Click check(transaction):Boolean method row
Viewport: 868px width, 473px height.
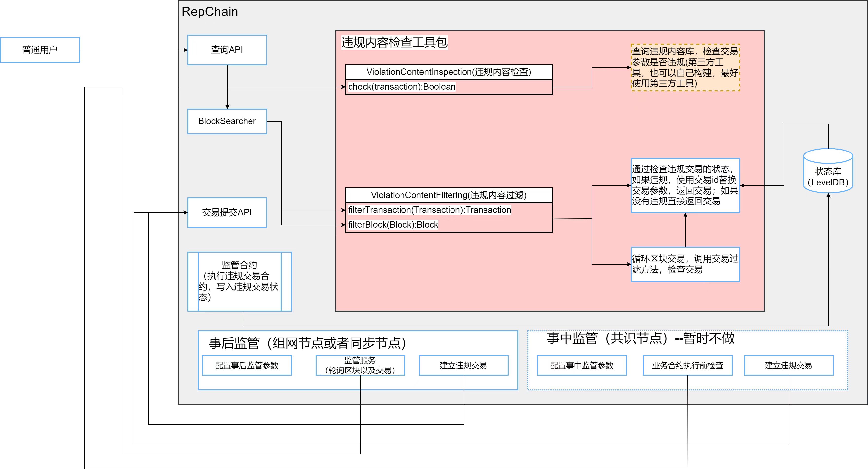(x=449, y=87)
